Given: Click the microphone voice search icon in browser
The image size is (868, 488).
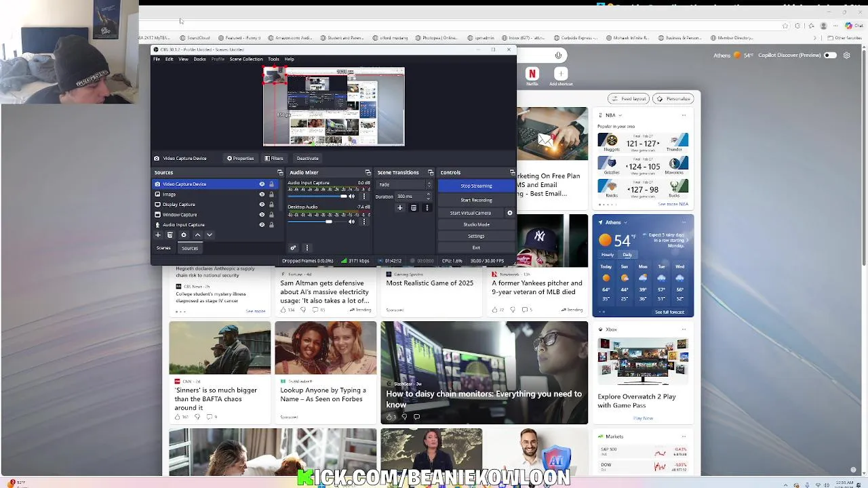Looking at the screenshot, I should coord(558,56).
